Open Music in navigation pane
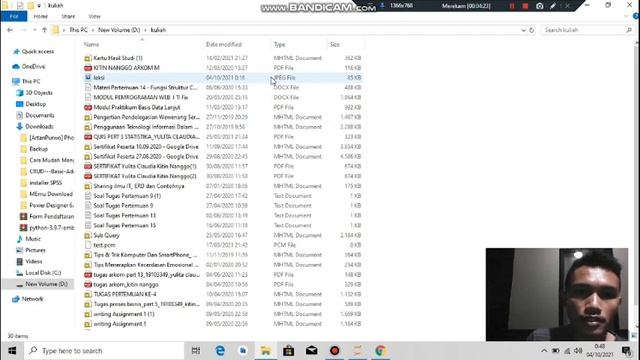 click(x=33, y=239)
